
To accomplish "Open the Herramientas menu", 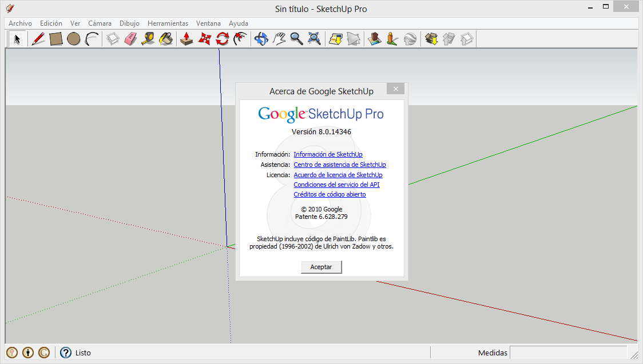I will tap(168, 23).
